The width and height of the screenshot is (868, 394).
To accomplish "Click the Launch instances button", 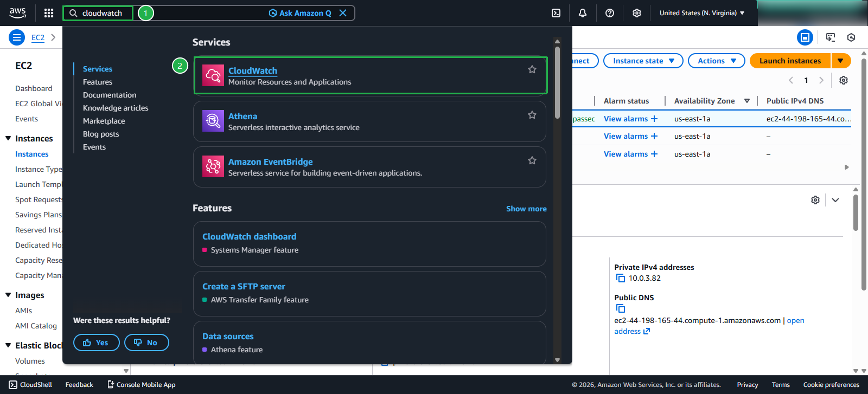I will [x=790, y=61].
